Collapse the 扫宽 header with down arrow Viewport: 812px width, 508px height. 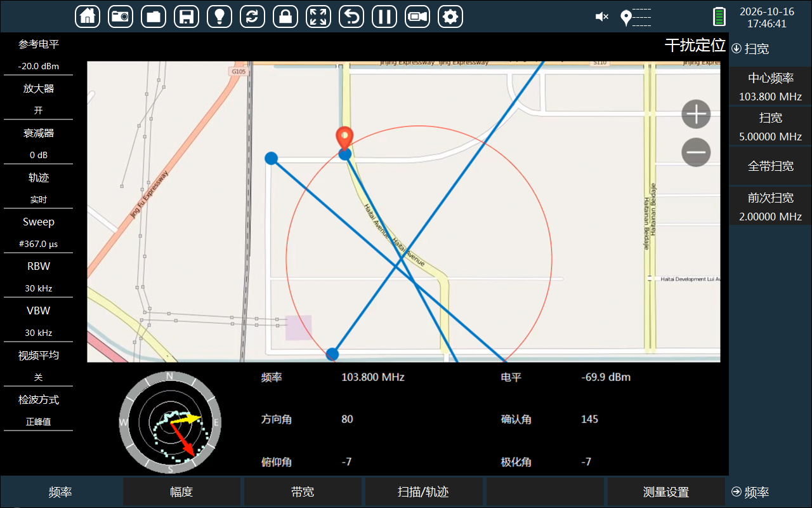point(750,49)
